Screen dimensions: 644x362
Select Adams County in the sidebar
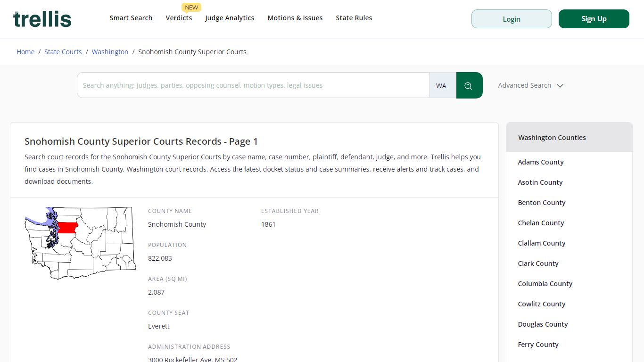(x=541, y=162)
